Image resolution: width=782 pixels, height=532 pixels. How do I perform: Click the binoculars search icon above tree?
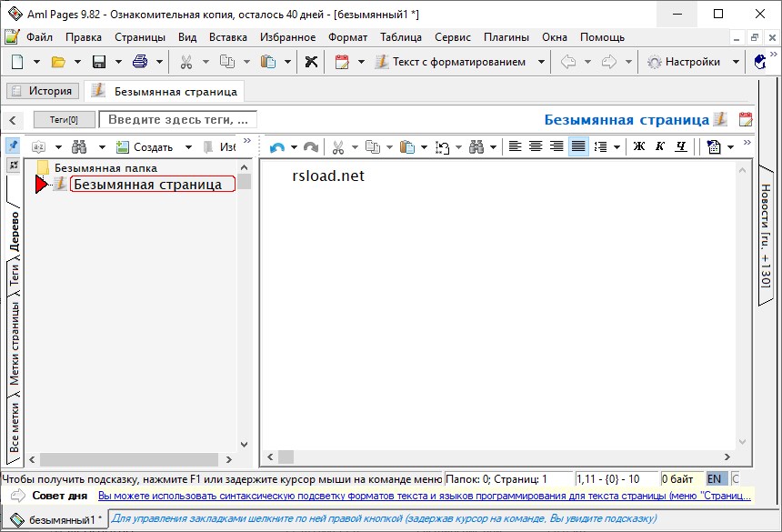(79, 147)
